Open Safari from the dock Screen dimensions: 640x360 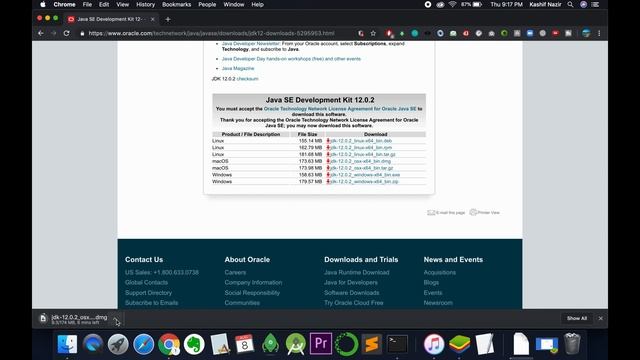pyautogui.click(x=143, y=344)
